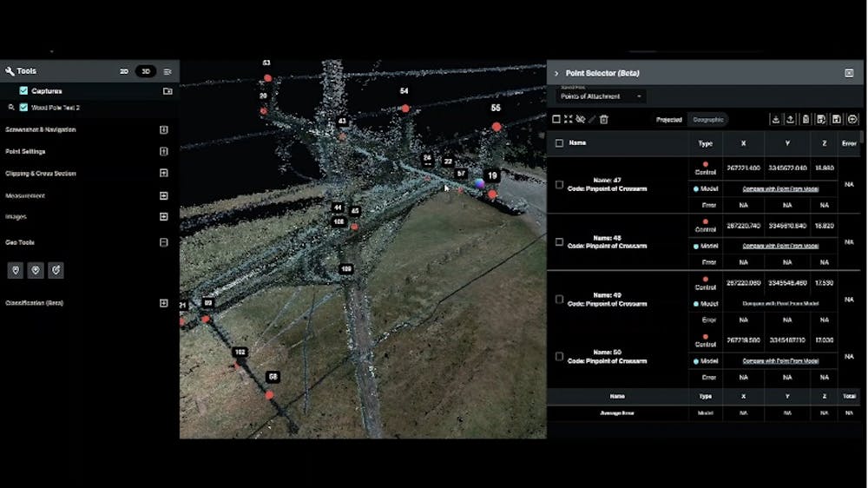Screen dimensions: 868x488
Task: Tick the checkbox for point Name: 48
Action: pos(559,242)
